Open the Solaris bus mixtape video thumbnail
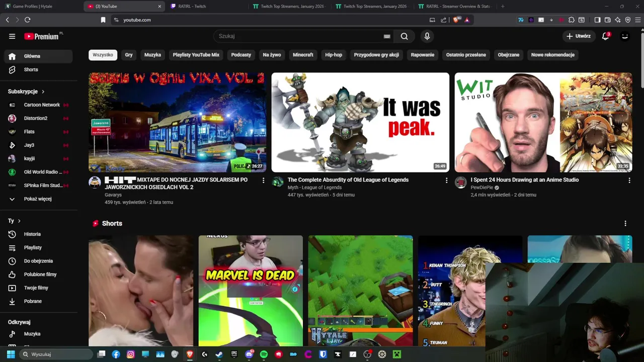Image resolution: width=644 pixels, height=362 pixels. click(177, 122)
